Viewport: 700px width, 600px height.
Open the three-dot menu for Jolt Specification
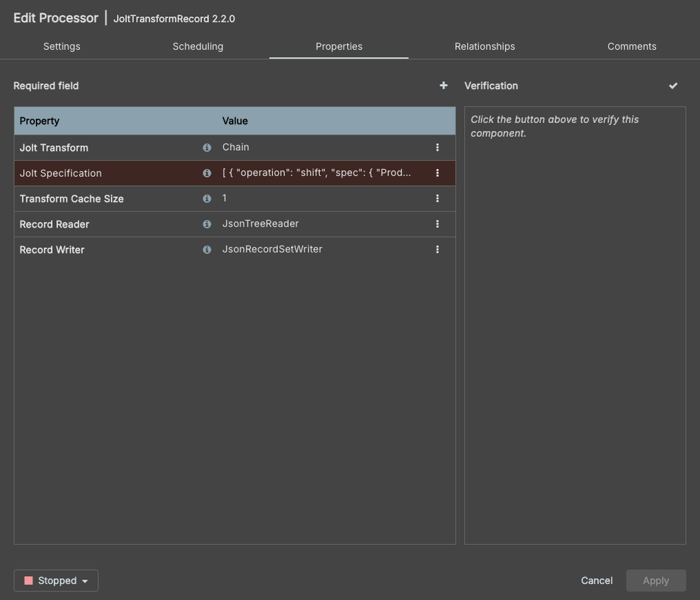(437, 173)
